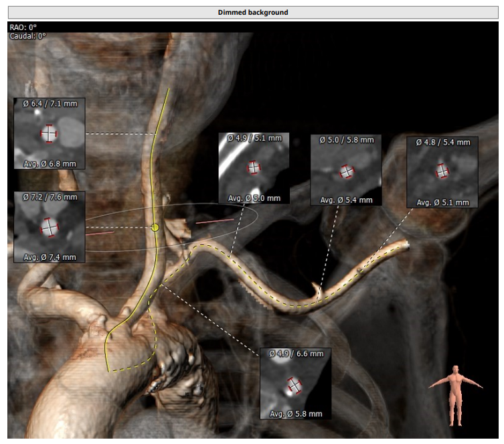Click the Ø 6.4 / 7.1 mm measurement text
This screenshot has width=504, height=444.
[x=50, y=104]
